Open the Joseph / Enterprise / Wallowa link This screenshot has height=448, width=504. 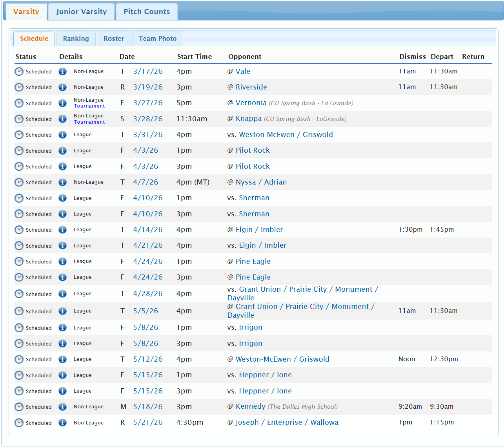[x=287, y=422]
